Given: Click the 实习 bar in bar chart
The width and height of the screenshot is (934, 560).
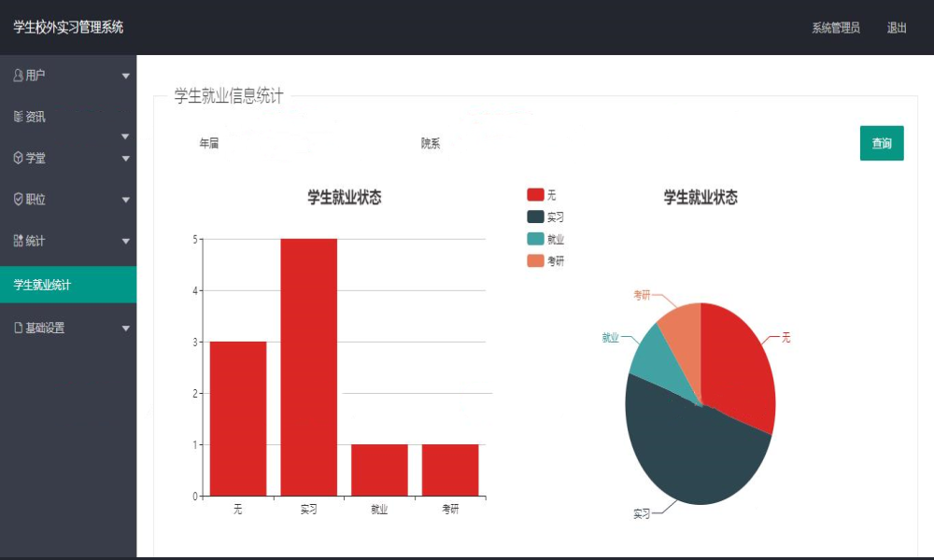Looking at the screenshot, I should point(308,367).
